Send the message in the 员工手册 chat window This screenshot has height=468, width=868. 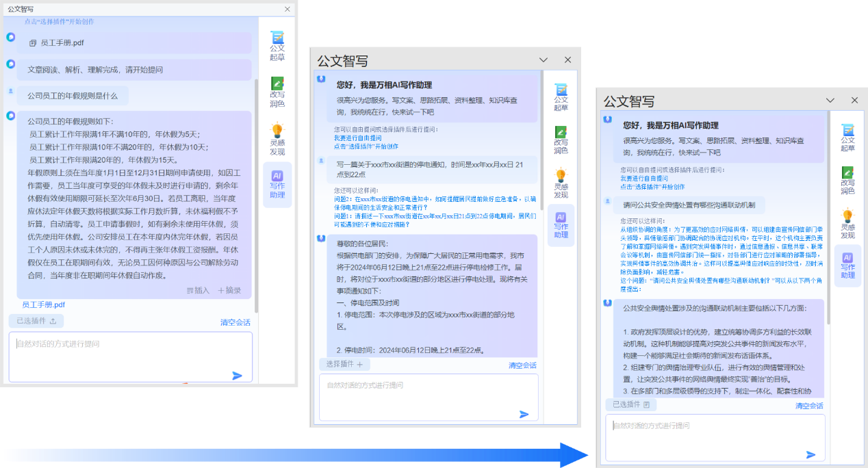pos(238,375)
